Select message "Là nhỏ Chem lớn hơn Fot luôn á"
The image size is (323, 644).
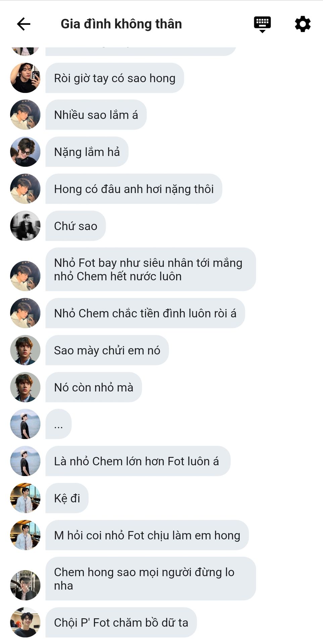coord(138,461)
